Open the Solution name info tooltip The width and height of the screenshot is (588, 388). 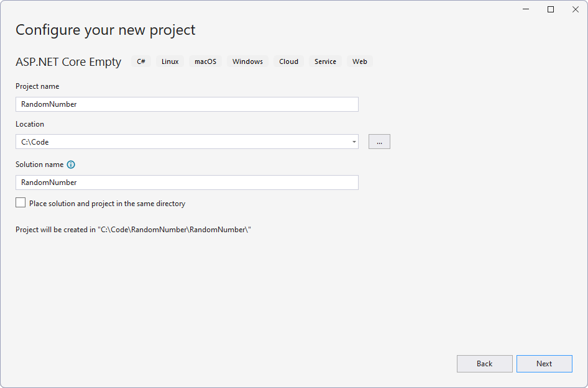tap(70, 165)
